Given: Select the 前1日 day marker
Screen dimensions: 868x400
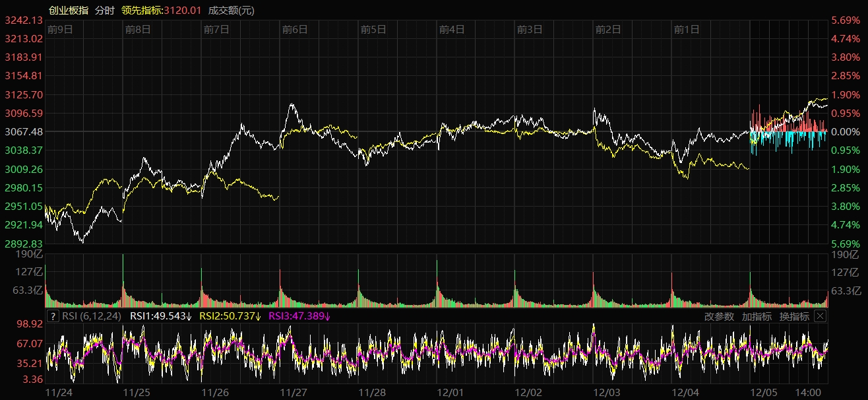Looking at the screenshot, I should (x=687, y=29).
